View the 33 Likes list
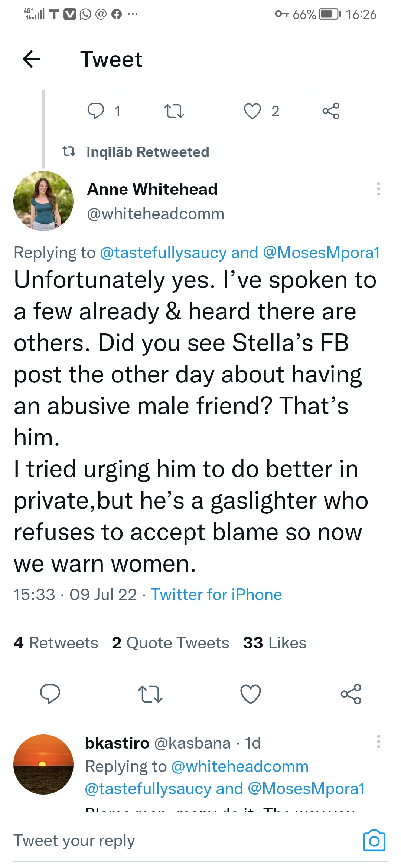 coord(274,643)
